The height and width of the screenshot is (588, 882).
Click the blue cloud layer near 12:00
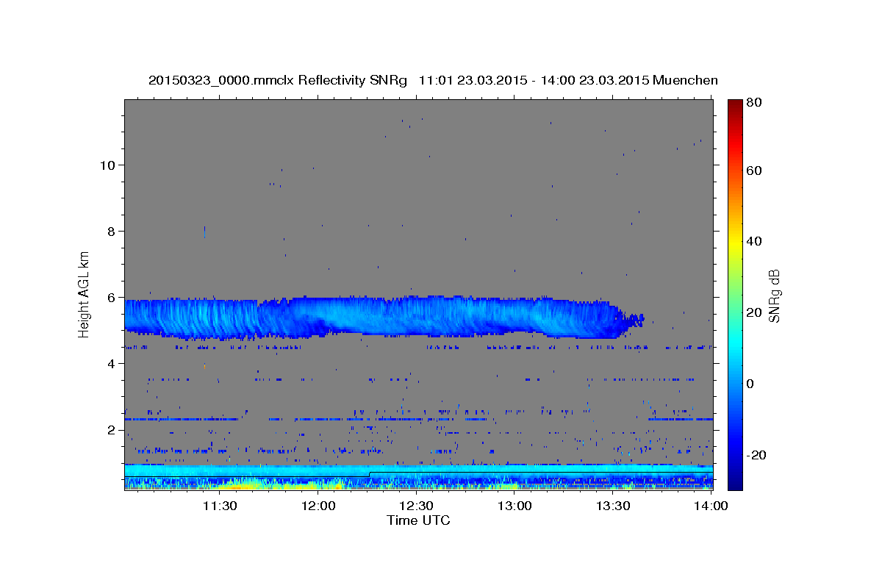(x=318, y=318)
